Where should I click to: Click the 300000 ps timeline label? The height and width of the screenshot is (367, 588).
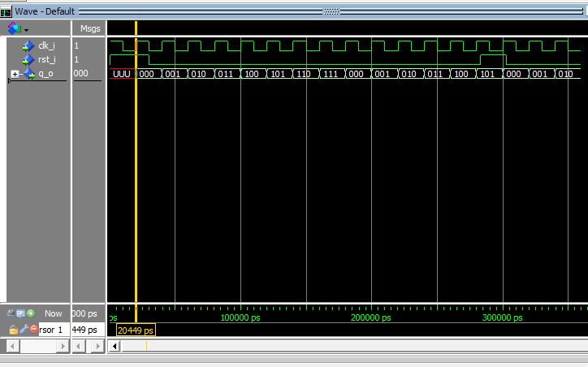pyautogui.click(x=502, y=318)
